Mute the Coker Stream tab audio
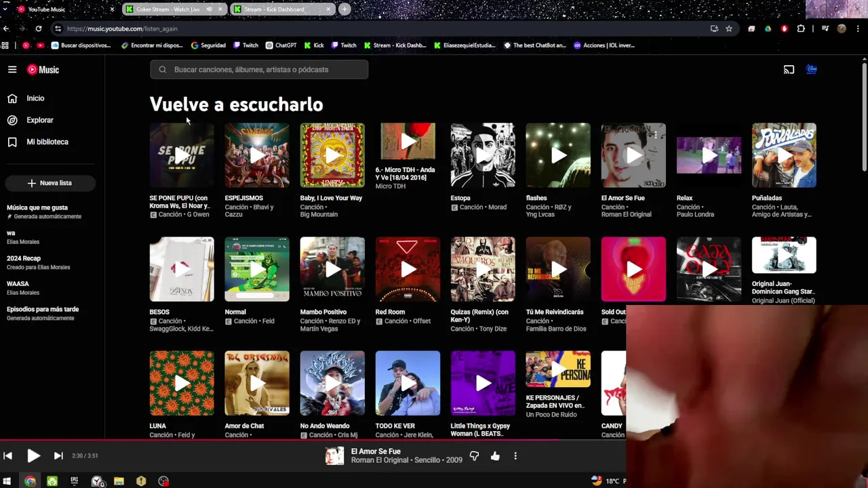This screenshot has width=868, height=488. click(x=209, y=9)
